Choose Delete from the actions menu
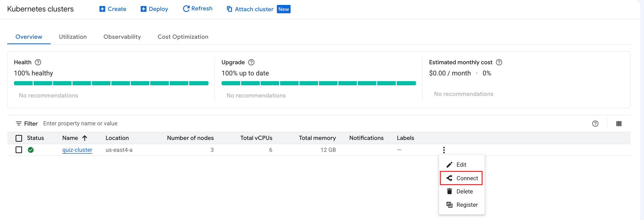The height and width of the screenshot is (220, 644). point(462,191)
